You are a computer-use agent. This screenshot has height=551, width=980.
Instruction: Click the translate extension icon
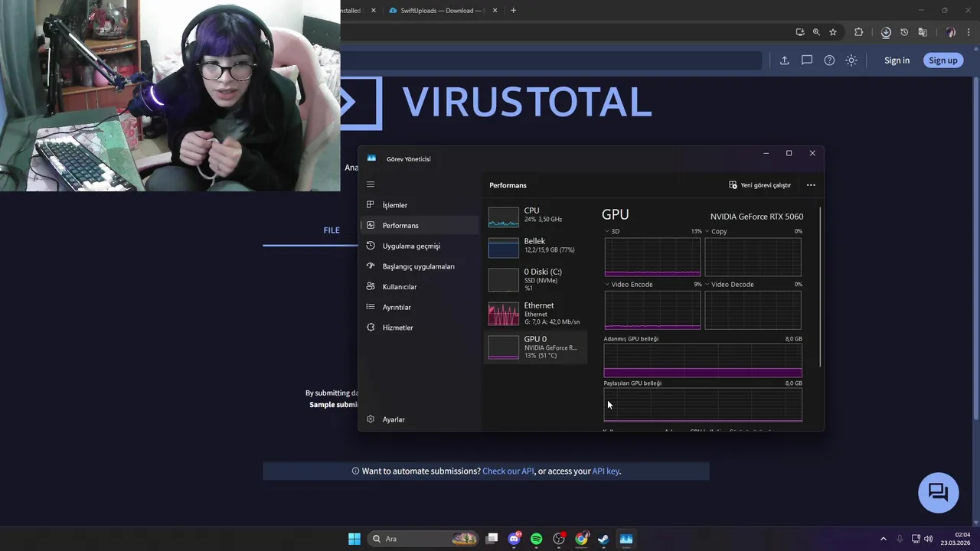pos(923,32)
